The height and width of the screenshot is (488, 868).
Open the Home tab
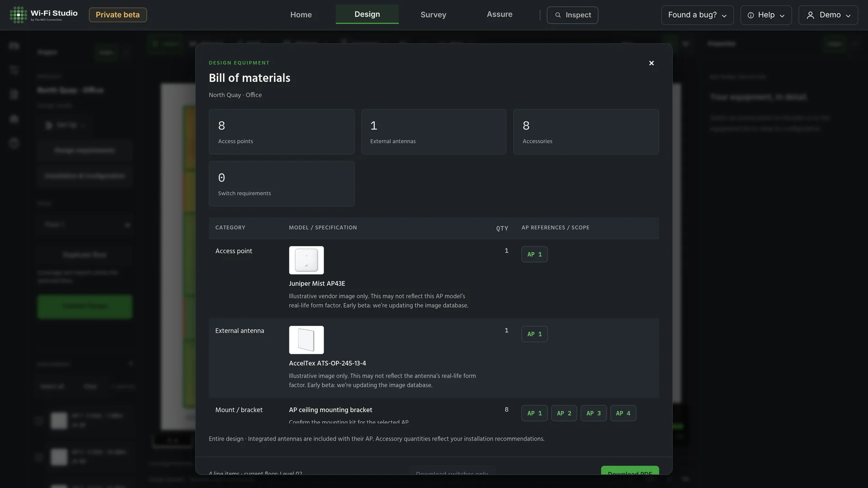pos(301,15)
